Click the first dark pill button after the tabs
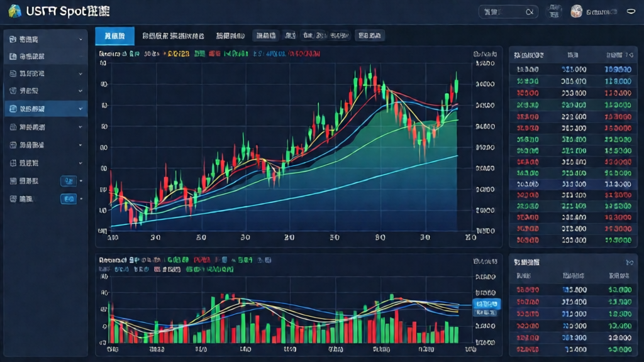The width and height of the screenshot is (644, 362). pos(266,36)
